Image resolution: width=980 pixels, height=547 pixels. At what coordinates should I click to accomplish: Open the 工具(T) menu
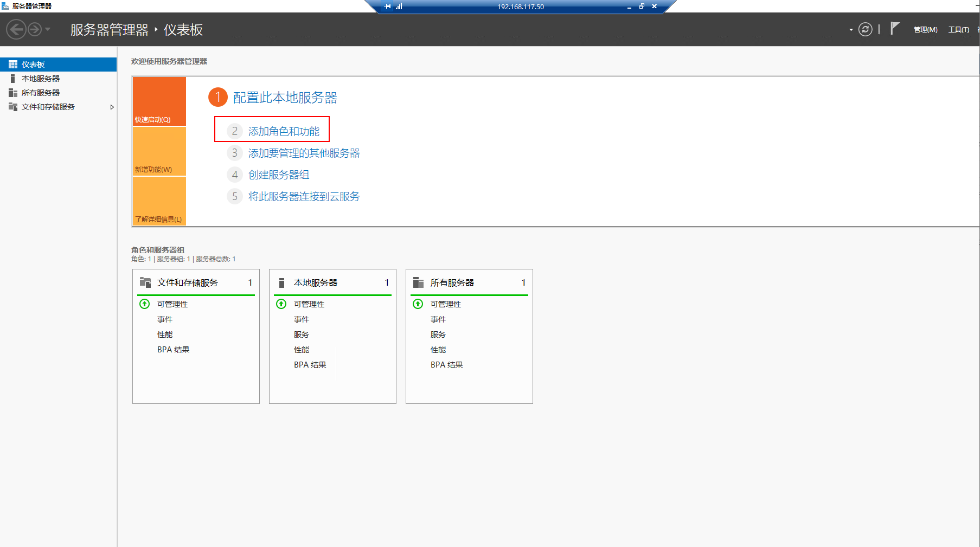click(958, 30)
